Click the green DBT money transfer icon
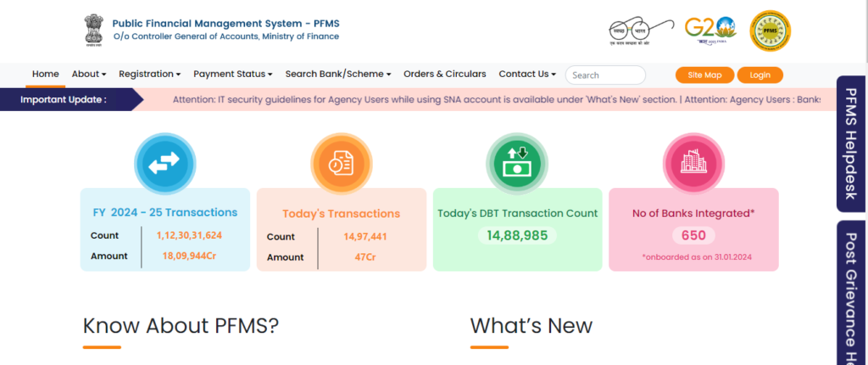This screenshot has height=365, width=868. (517, 163)
